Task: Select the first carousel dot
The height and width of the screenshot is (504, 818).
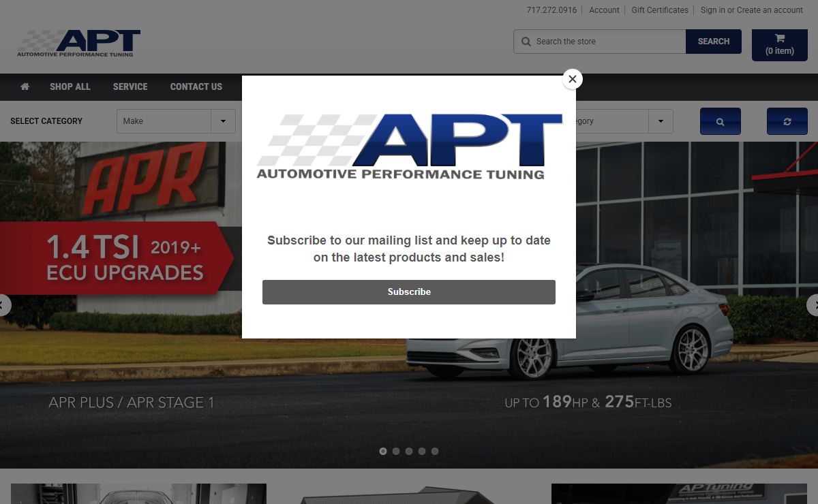Action: click(383, 451)
